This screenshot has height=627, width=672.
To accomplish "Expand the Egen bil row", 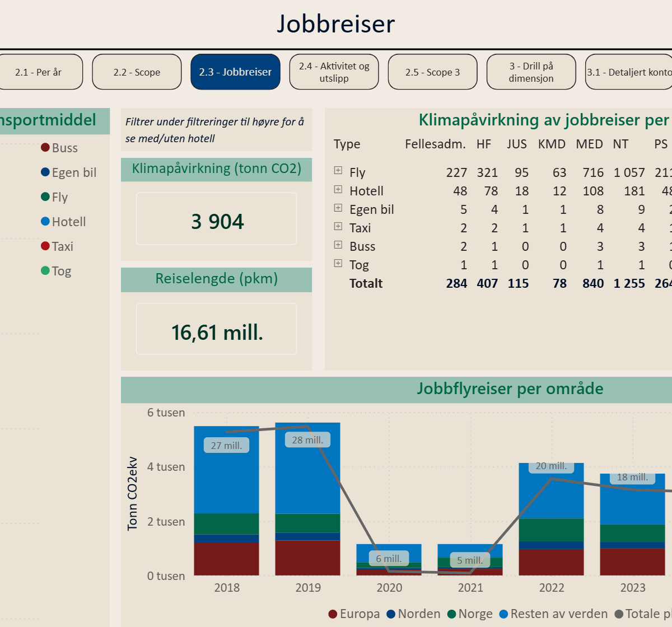I will pos(338,208).
